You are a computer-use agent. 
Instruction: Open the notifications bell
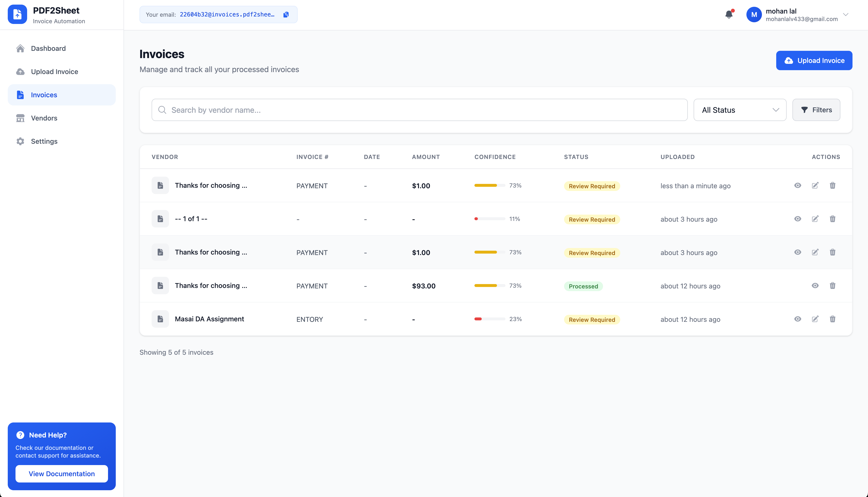tap(729, 14)
